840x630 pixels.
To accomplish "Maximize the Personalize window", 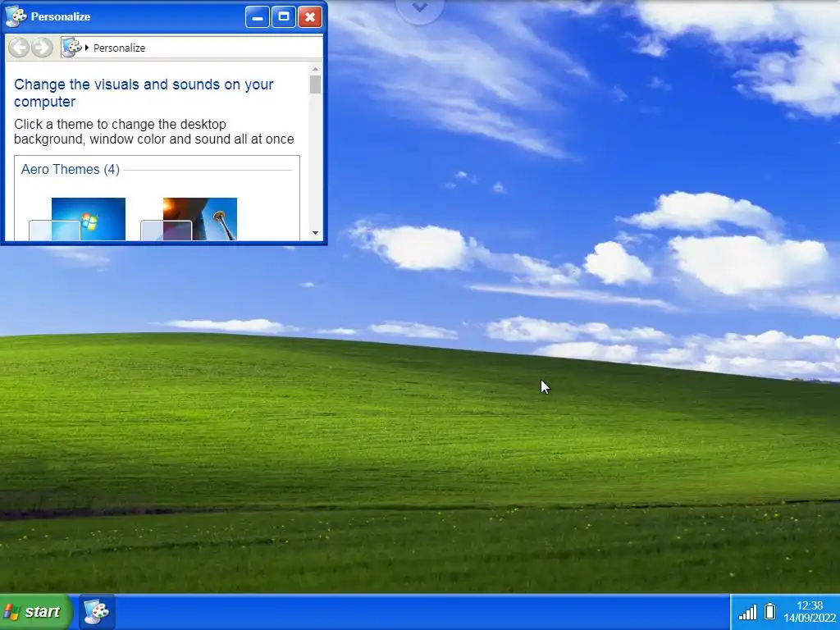I will [283, 16].
